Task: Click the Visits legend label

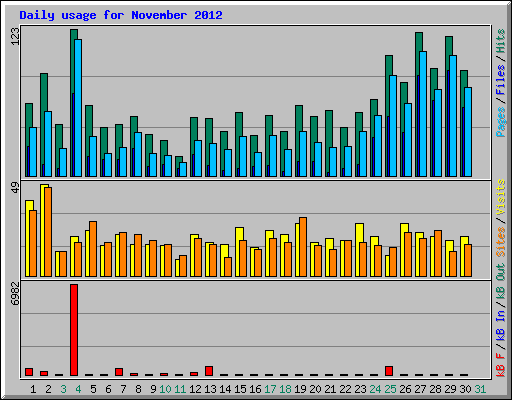Action: click(501, 198)
